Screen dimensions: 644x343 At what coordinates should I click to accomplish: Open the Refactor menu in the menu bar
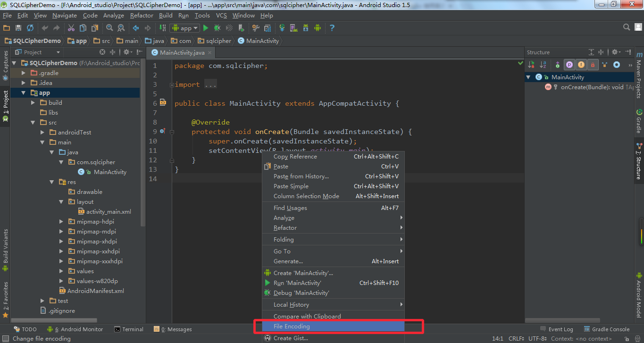pos(142,16)
